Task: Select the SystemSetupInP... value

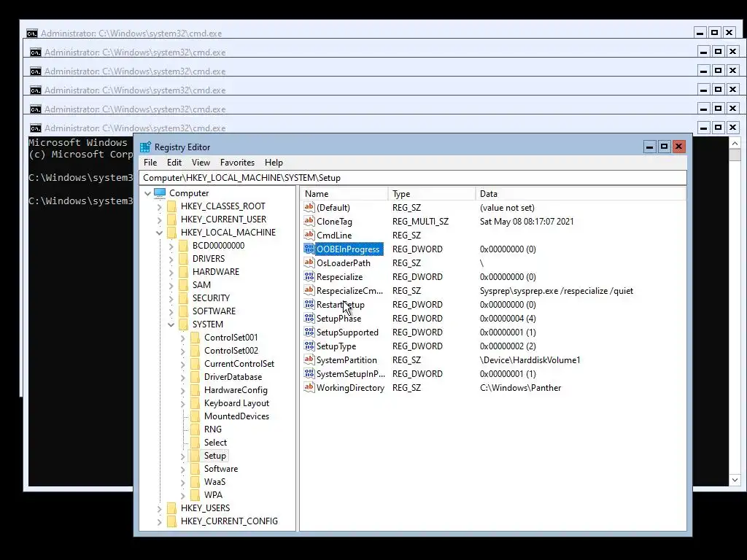Action: coord(350,373)
